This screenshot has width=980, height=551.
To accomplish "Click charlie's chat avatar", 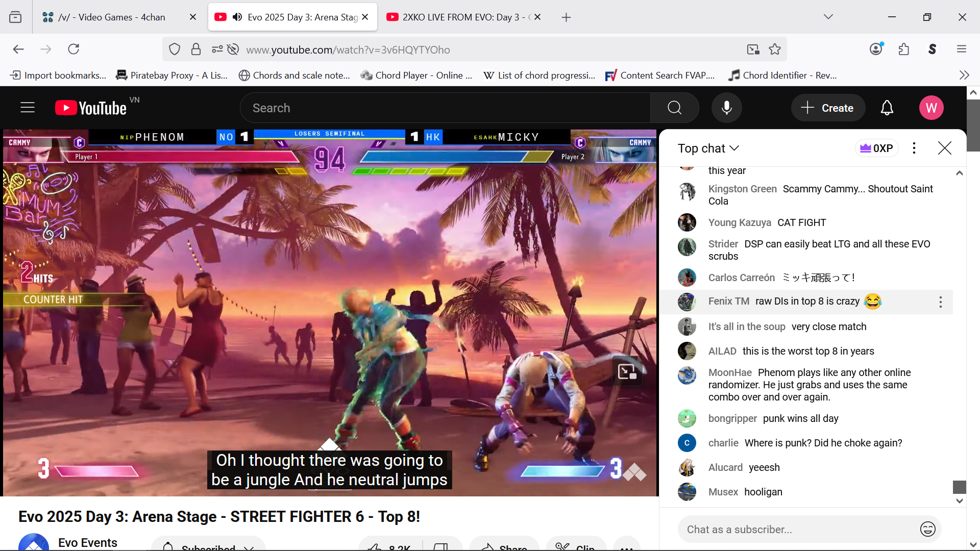I will 687,443.
